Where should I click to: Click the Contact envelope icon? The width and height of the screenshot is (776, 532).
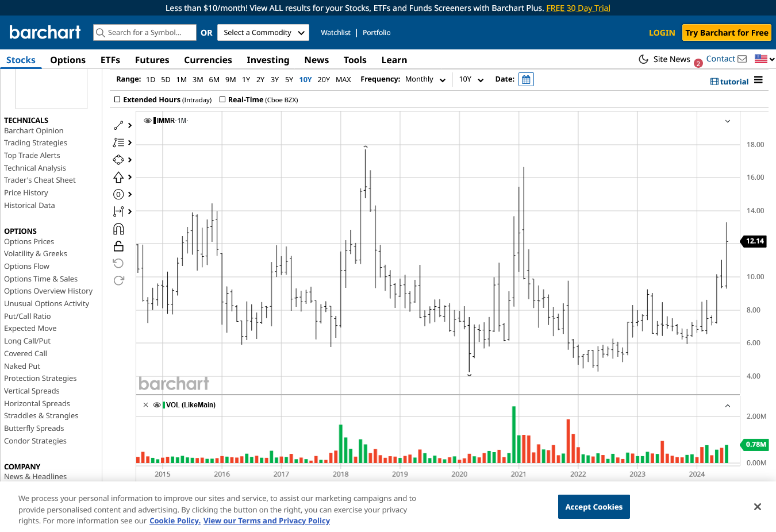point(742,59)
